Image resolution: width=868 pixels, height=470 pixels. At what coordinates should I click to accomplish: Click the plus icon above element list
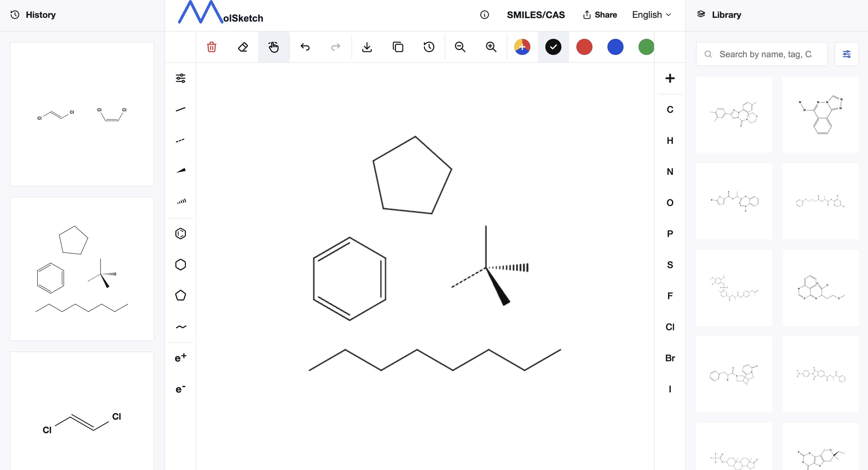670,78
